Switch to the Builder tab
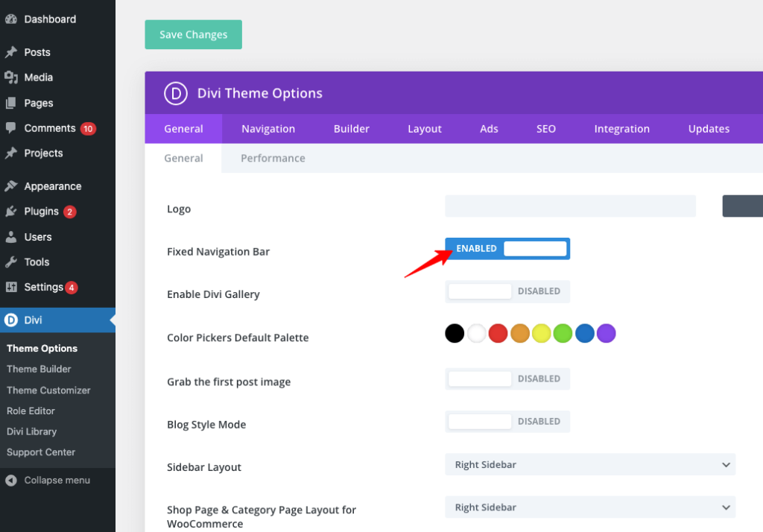This screenshot has height=532, width=763. pos(352,129)
